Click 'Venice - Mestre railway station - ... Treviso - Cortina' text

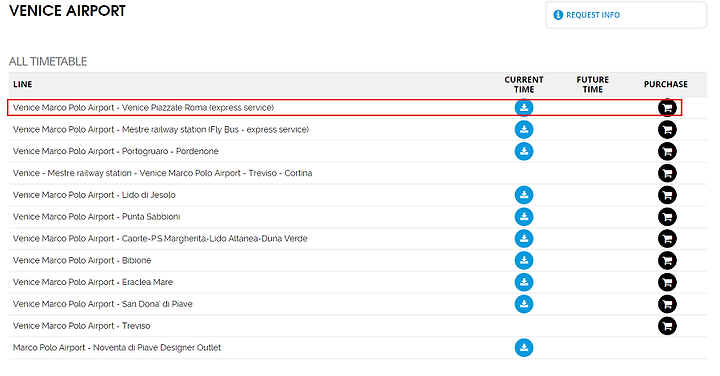coord(162,173)
